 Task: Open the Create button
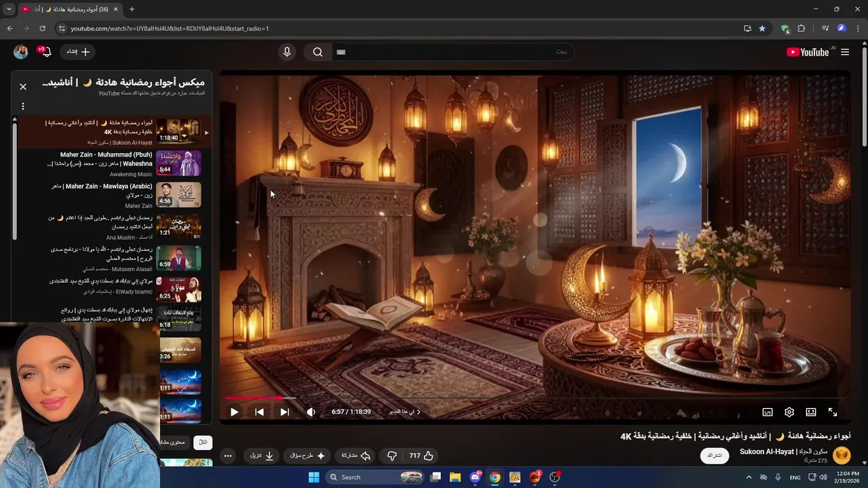tap(78, 52)
